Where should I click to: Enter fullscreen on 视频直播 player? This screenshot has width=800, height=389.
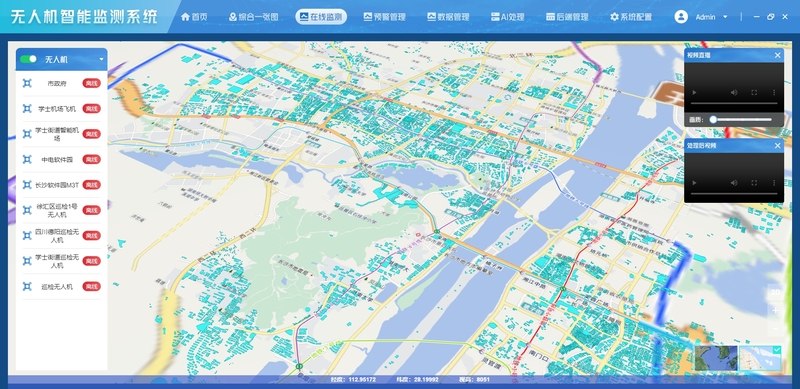[754, 92]
